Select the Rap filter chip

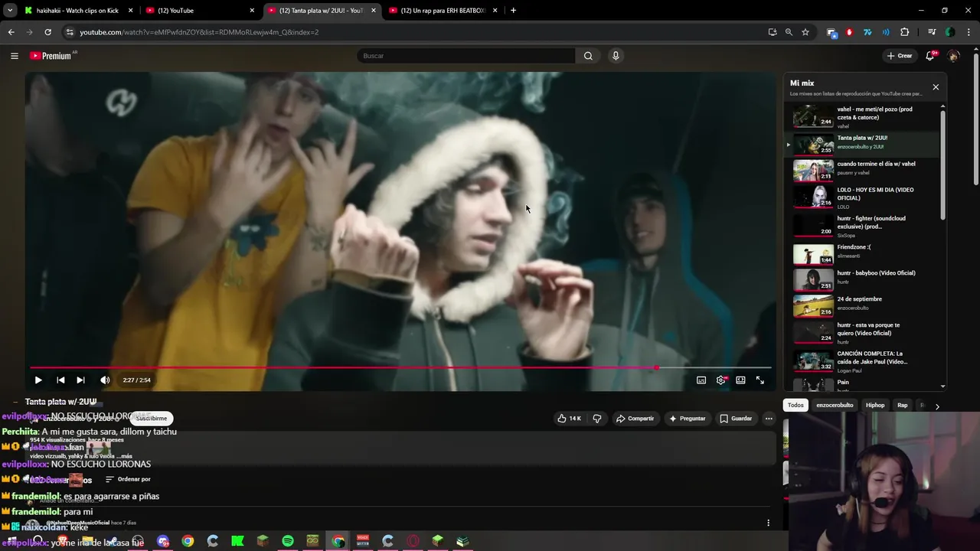tap(903, 406)
